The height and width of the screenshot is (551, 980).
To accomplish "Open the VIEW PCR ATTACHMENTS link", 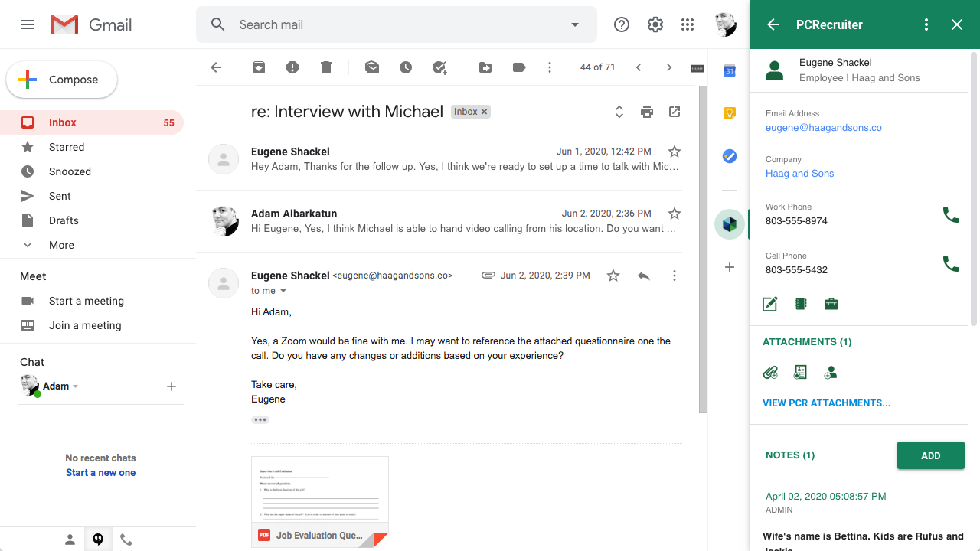I will coord(826,403).
